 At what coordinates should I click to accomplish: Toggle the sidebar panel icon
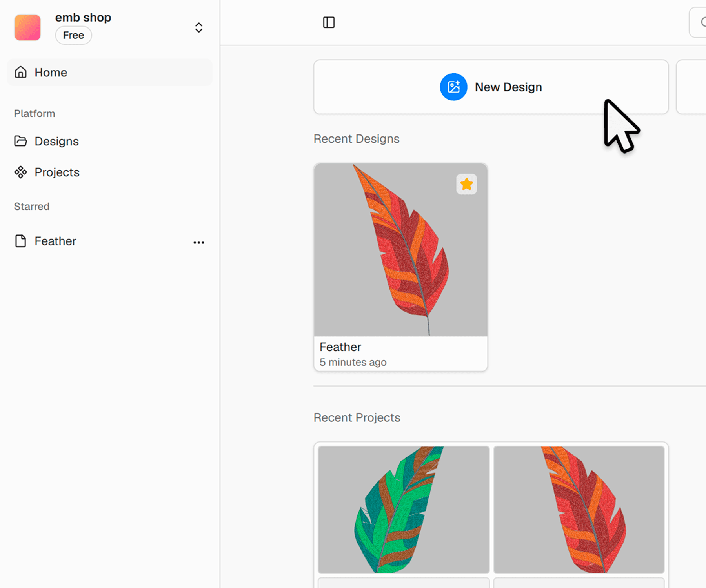329,22
